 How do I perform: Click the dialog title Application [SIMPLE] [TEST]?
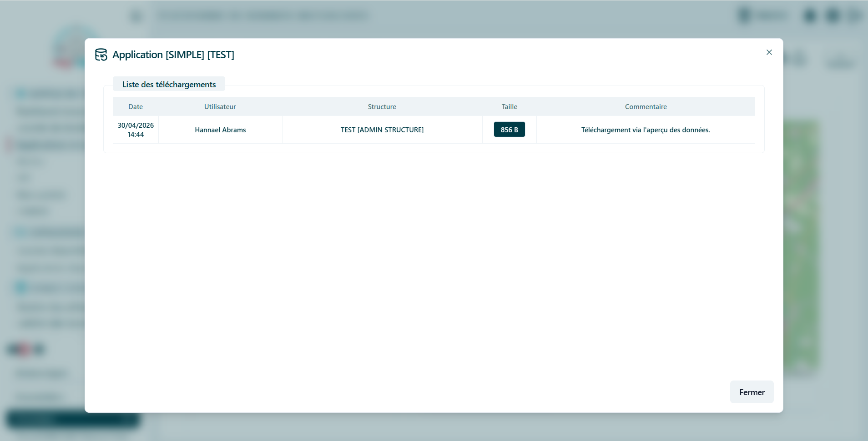click(173, 55)
